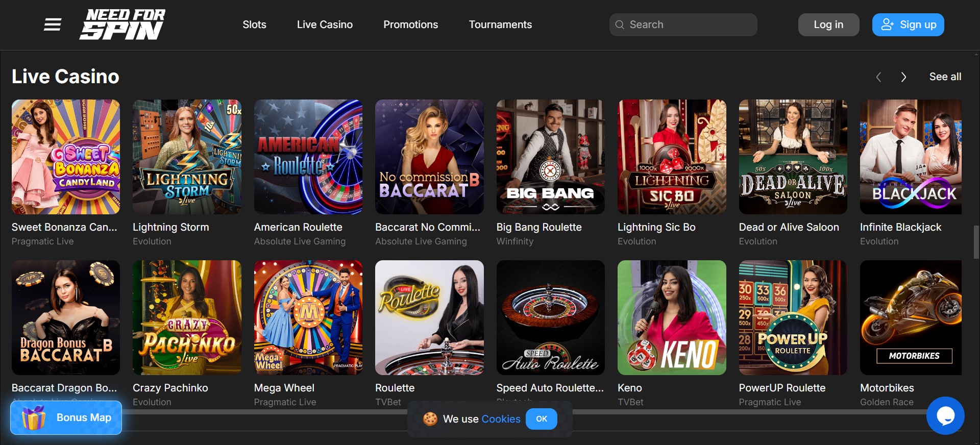Open Motorbikes game thumbnail
The height and width of the screenshot is (445, 980).
pos(911,317)
